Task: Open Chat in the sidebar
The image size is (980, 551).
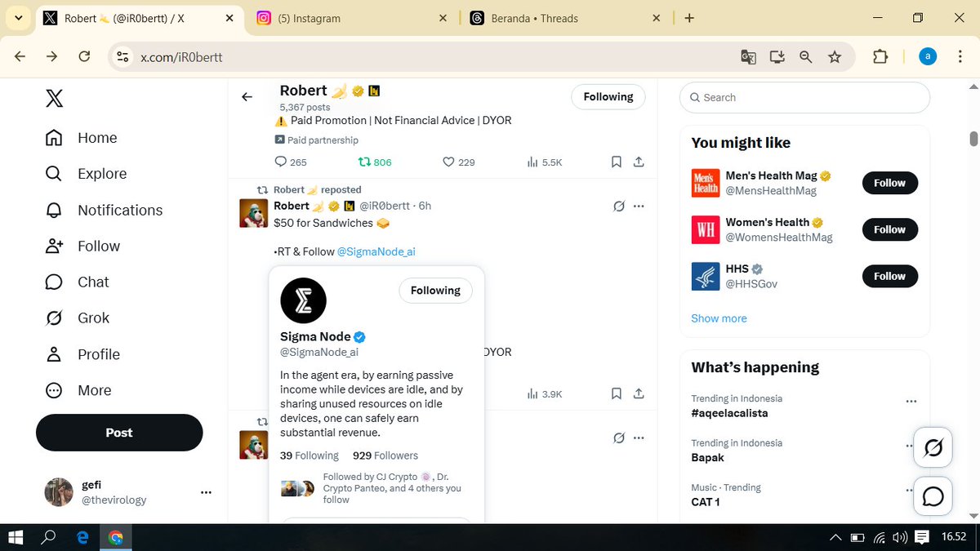Action: click(78, 282)
